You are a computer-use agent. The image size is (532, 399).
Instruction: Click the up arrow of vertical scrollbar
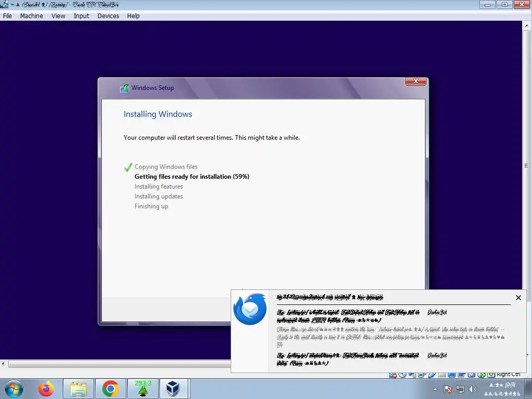click(x=527, y=25)
